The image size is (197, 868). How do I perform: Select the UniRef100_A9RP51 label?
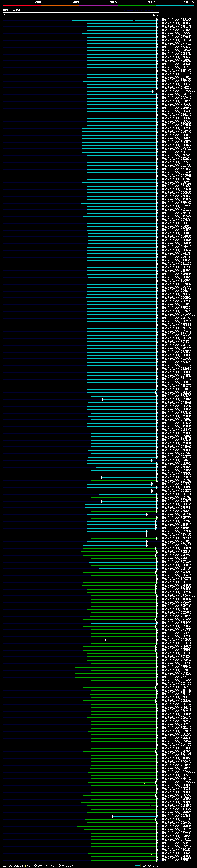pyautogui.click(x=176, y=474)
